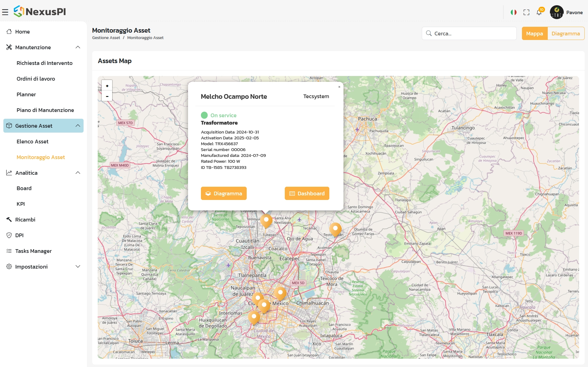
Task: Click the DPI shield icon
Action: tap(9, 235)
